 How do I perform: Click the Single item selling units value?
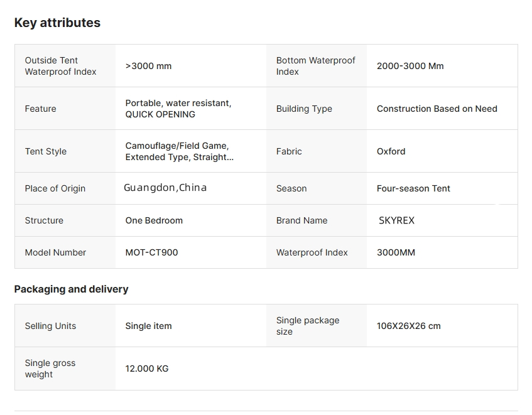[x=148, y=326]
